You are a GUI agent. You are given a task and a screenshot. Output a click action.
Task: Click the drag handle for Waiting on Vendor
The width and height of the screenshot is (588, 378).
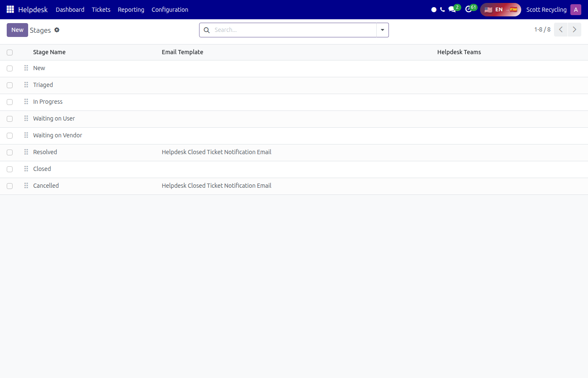[26, 135]
